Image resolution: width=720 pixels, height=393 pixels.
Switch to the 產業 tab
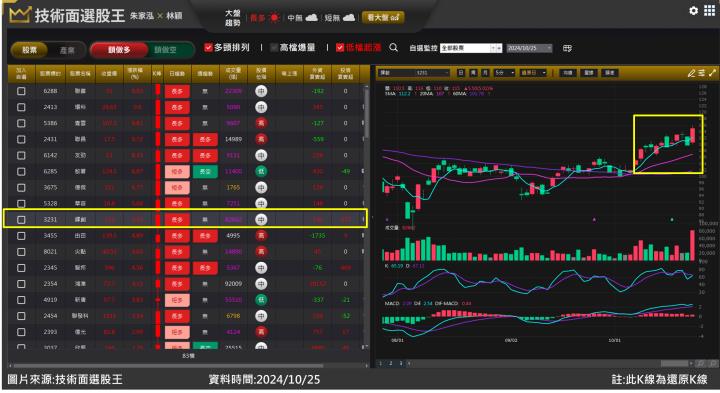pos(67,50)
